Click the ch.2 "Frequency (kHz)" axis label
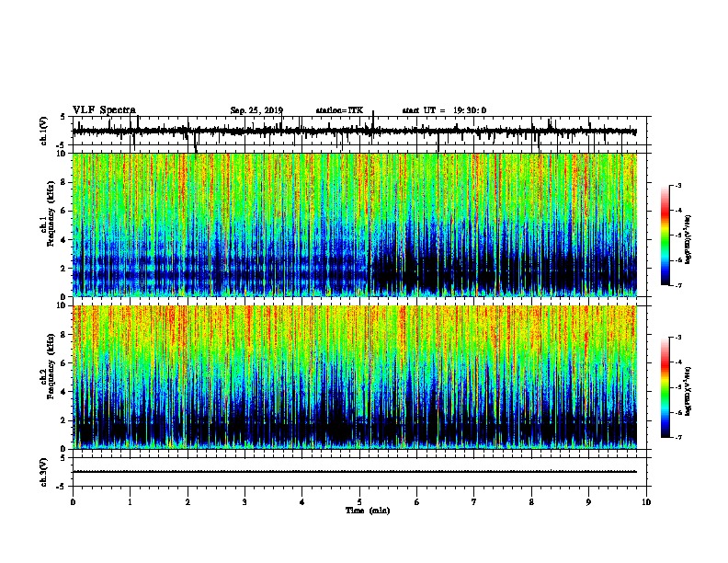The width and height of the screenshot is (728, 563). point(51,366)
